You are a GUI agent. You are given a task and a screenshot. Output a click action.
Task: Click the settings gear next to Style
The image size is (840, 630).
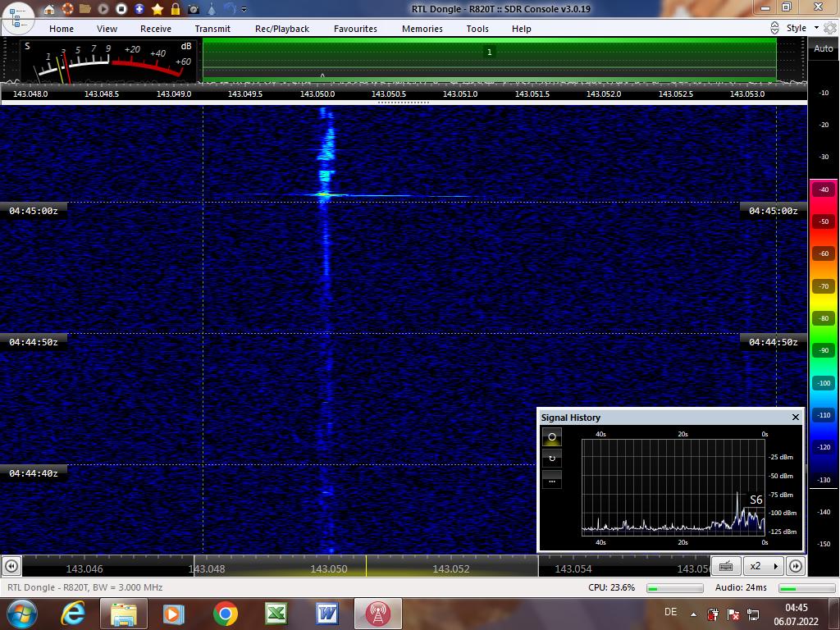pos(830,28)
